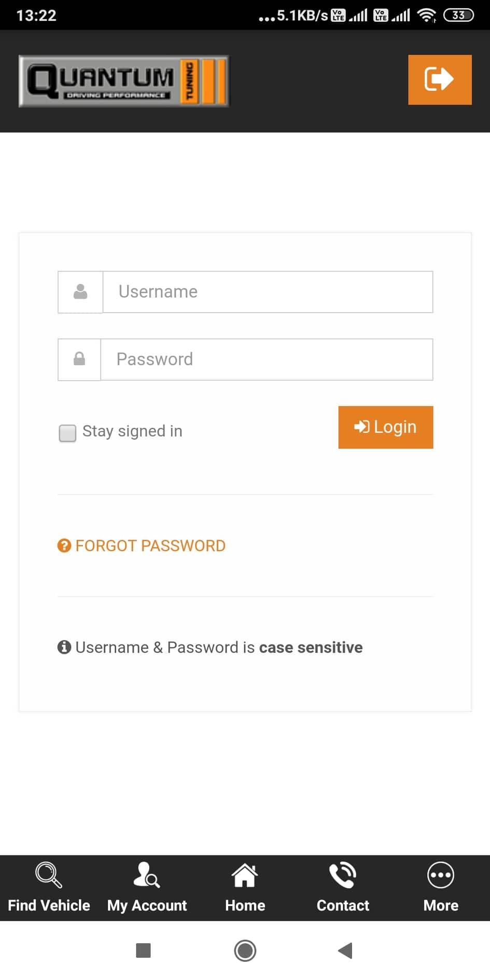
Task: Tap the question mark icon near Forgot Password
Action: (x=64, y=545)
